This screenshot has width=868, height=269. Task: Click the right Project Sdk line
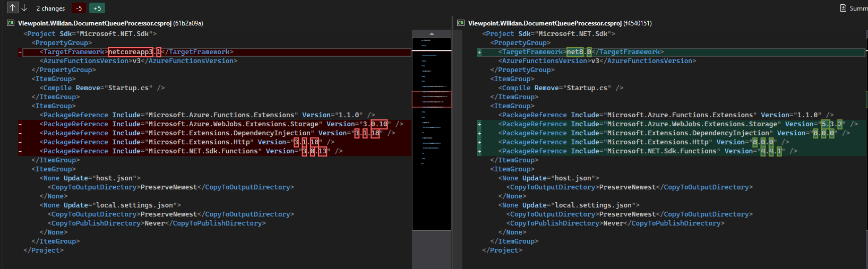click(549, 34)
